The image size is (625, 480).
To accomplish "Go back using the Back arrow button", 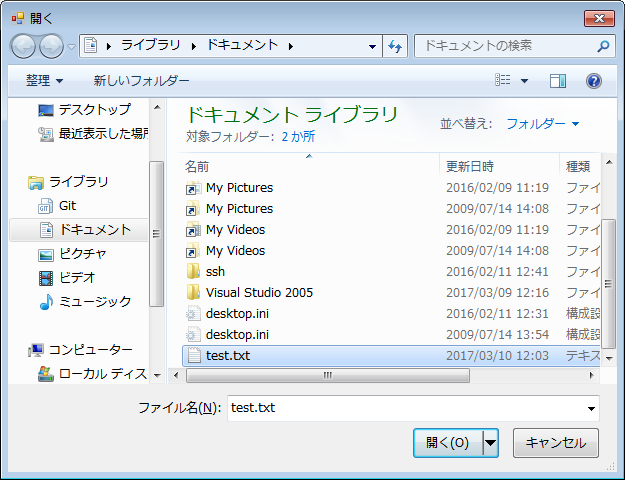I will tap(23, 46).
